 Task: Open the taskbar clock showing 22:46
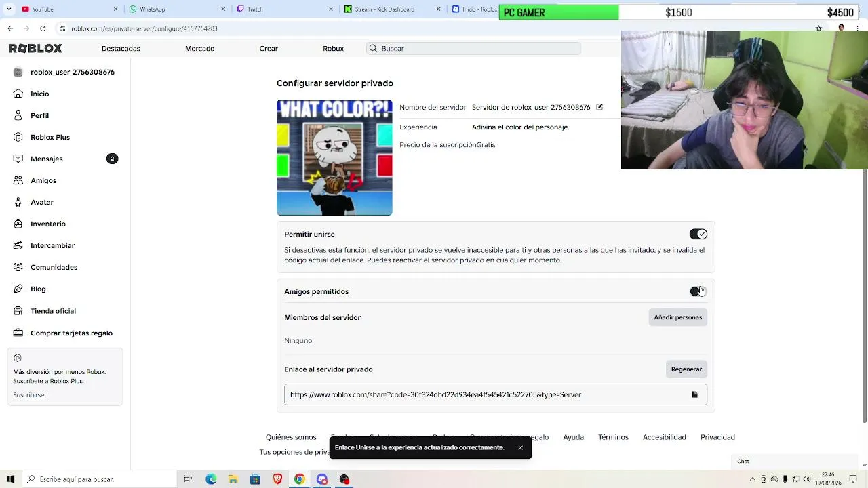[x=828, y=479]
